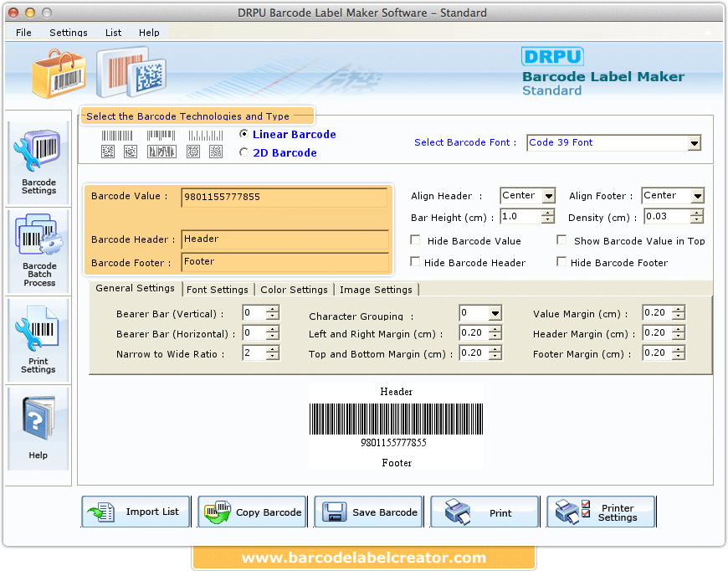728x571 pixels.
Task: Enable Hide Barcode Value checkbox
Action: [416, 239]
